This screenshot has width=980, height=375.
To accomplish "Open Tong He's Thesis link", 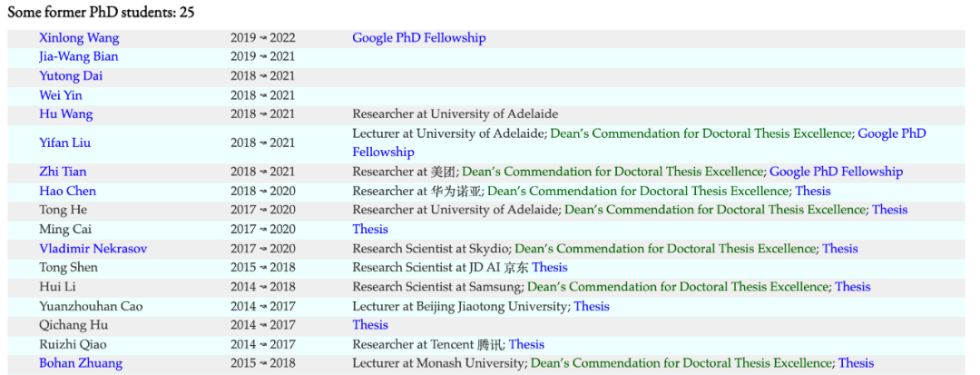I will pyautogui.click(x=889, y=210).
